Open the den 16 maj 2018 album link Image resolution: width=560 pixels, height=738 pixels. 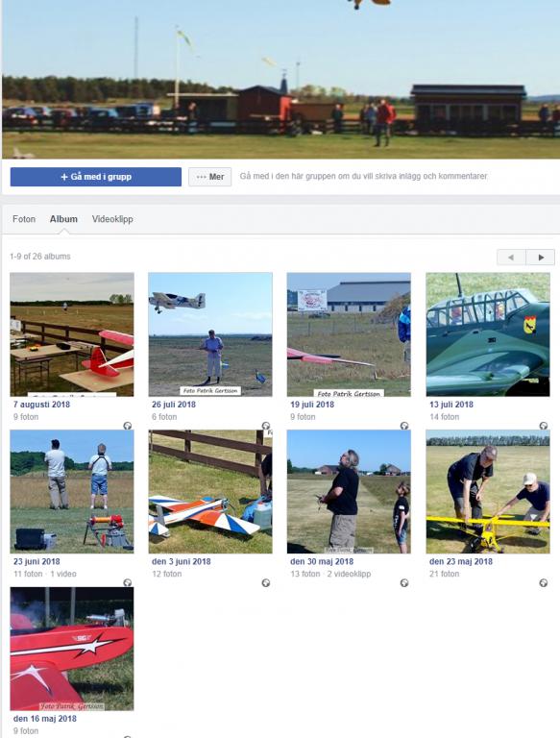pyautogui.click(x=45, y=719)
